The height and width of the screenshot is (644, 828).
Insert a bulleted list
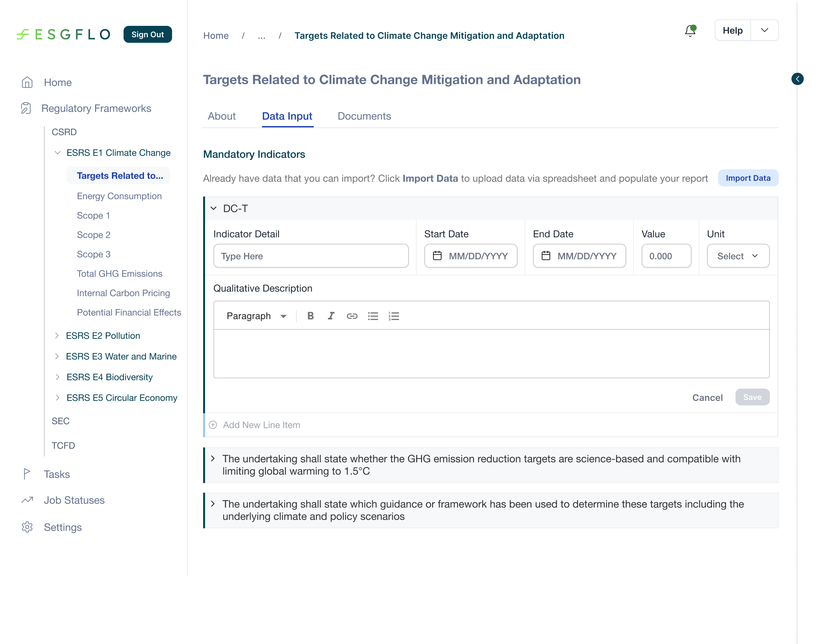click(x=373, y=316)
